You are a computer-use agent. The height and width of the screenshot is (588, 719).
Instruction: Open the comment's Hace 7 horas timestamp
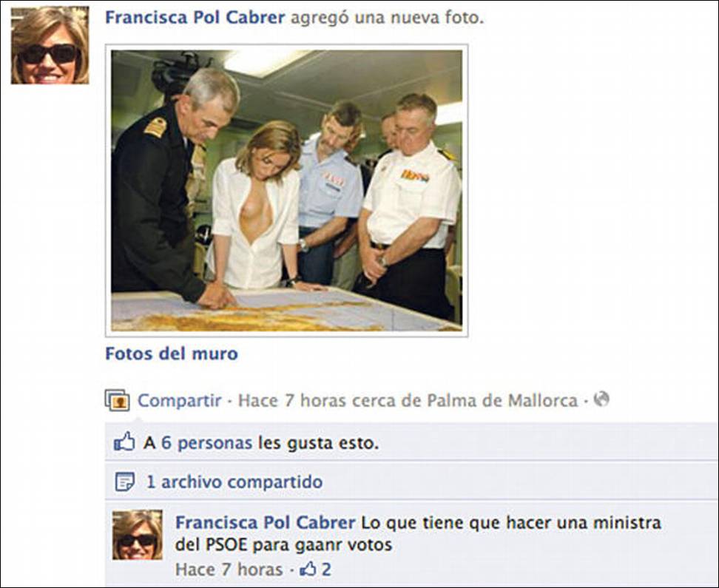tap(229, 570)
